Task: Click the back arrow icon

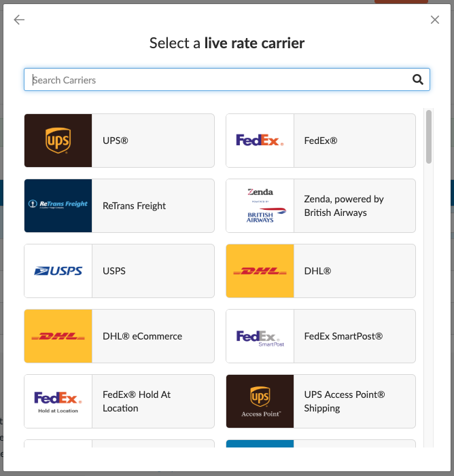Action: click(19, 20)
